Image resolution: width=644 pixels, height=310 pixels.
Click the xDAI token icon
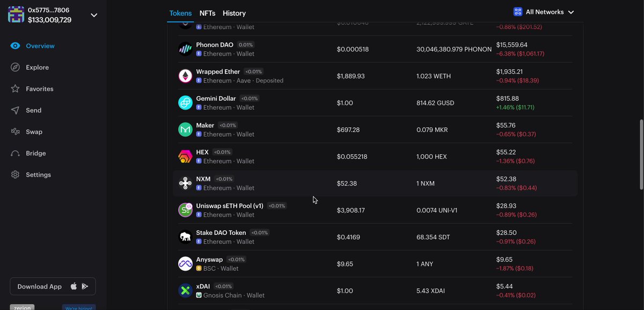tap(185, 291)
